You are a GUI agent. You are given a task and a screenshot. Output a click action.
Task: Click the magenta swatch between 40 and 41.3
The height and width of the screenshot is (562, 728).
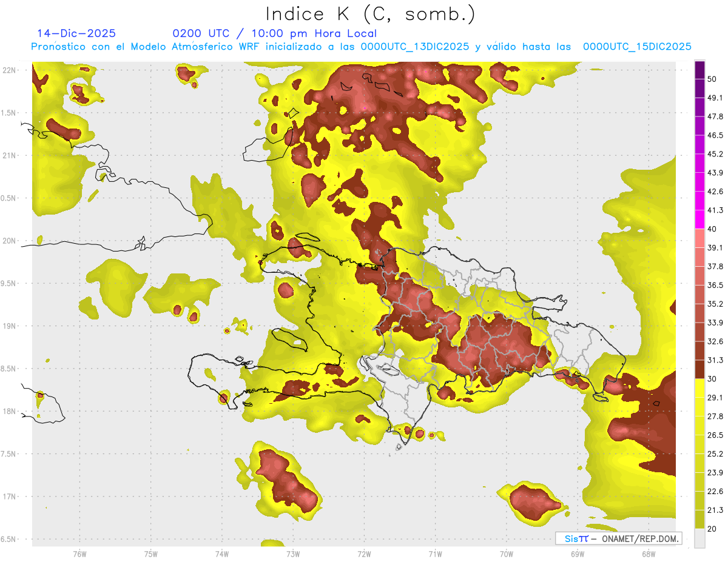click(x=699, y=219)
